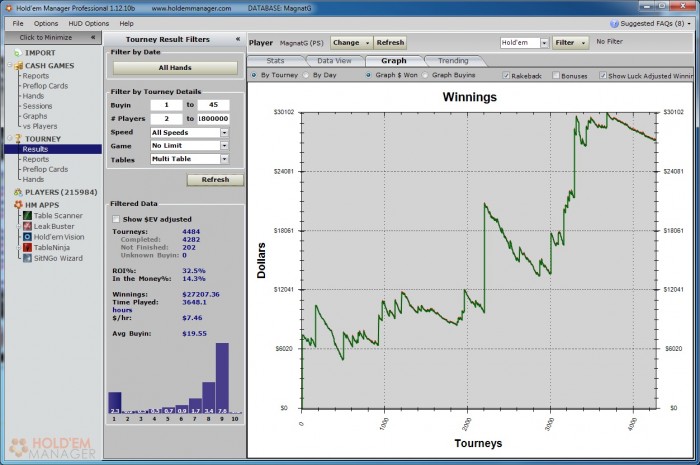The image size is (700, 465).
Task: Click the Click to Minimize label
Action: tap(46, 37)
